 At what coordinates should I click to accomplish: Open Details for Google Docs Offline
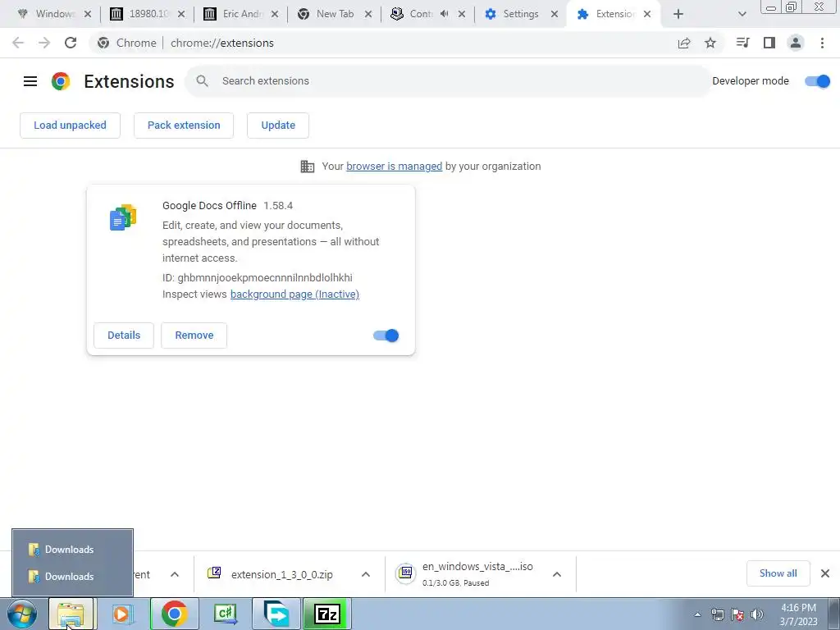124,336
